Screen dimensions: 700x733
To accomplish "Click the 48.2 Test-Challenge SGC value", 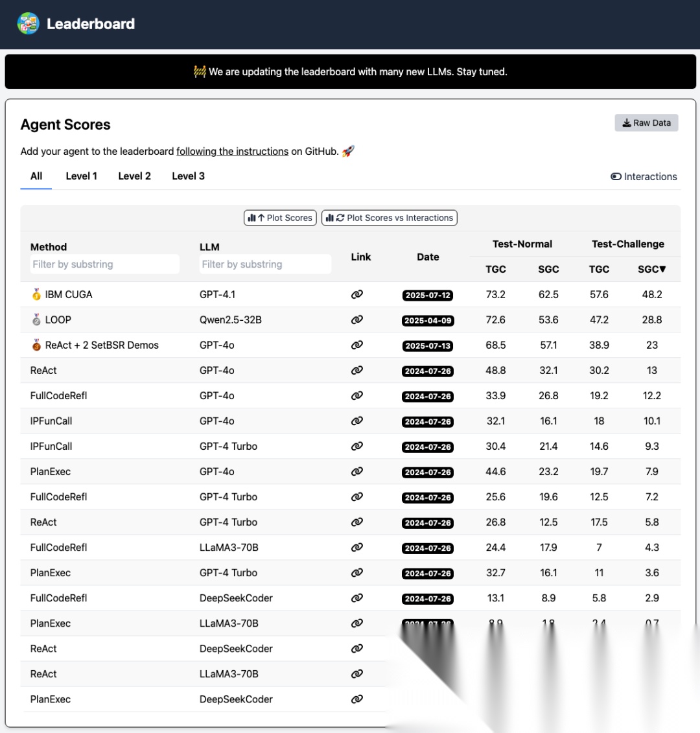I will pos(652,294).
